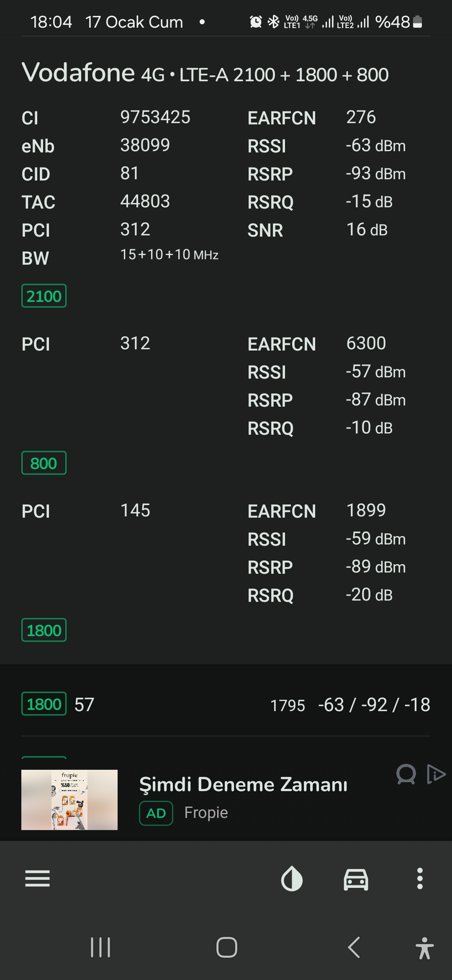This screenshot has width=452, height=980.
Task: Select the neighbor cell 1800 row with PCI 57
Action: 226,704
